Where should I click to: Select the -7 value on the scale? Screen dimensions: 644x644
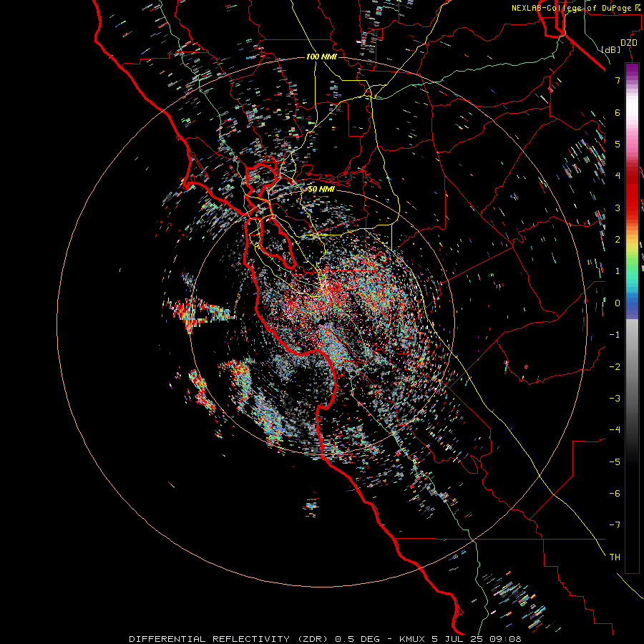615,525
